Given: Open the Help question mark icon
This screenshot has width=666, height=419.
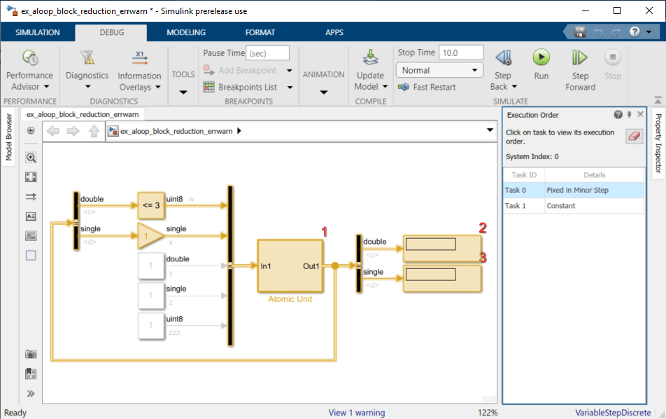Looking at the screenshot, I should (x=635, y=32).
